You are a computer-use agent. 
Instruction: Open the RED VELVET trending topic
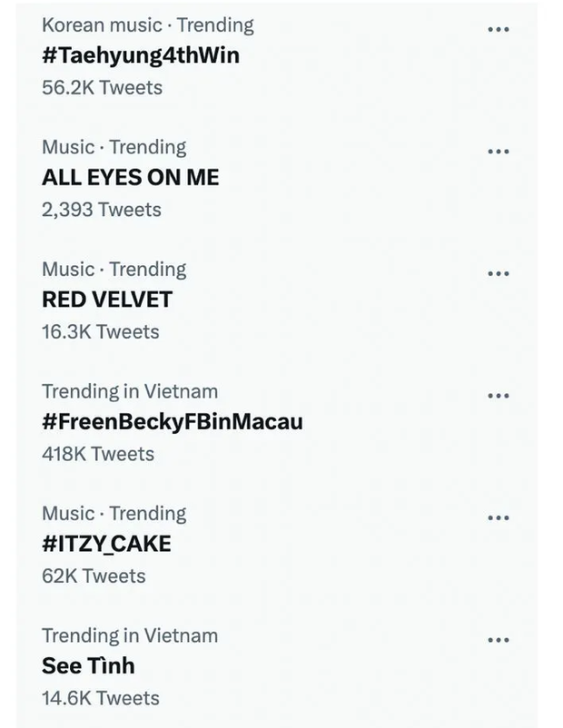click(107, 299)
